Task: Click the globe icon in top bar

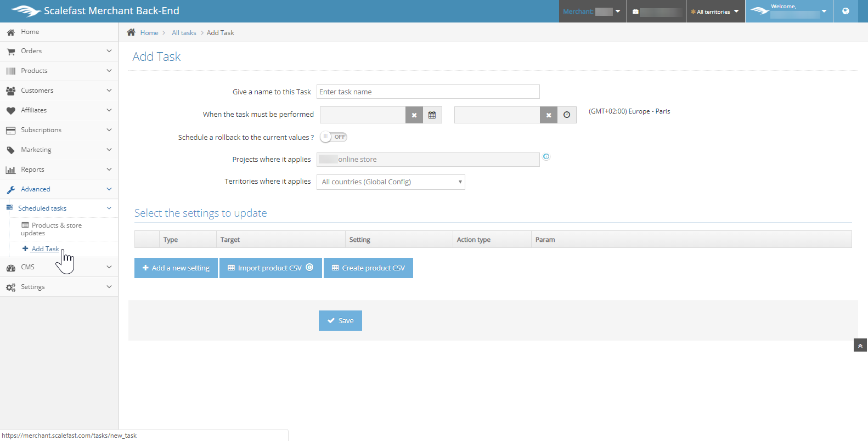Action: (x=846, y=11)
